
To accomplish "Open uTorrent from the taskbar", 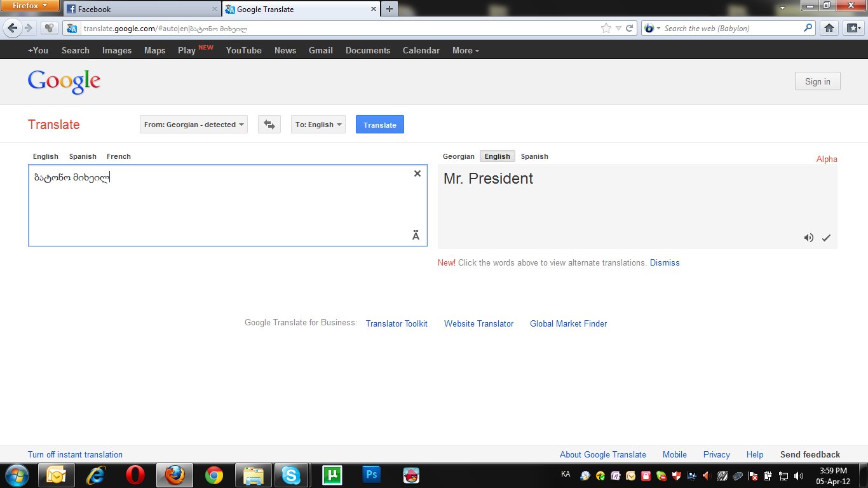I will [x=332, y=475].
